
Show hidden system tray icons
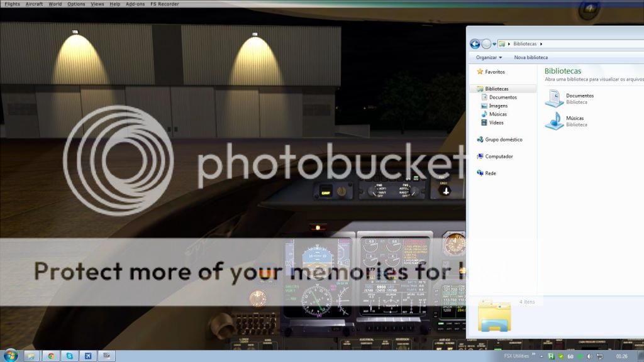pos(541,356)
